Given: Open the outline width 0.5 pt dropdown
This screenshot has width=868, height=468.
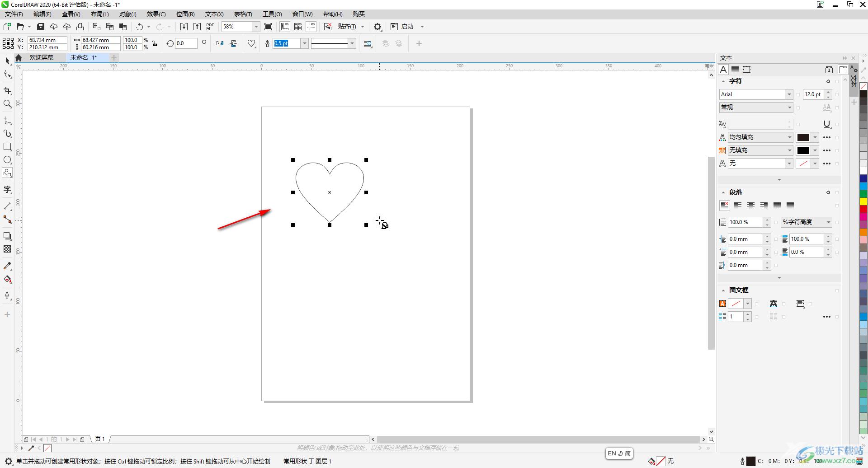Looking at the screenshot, I should [305, 43].
